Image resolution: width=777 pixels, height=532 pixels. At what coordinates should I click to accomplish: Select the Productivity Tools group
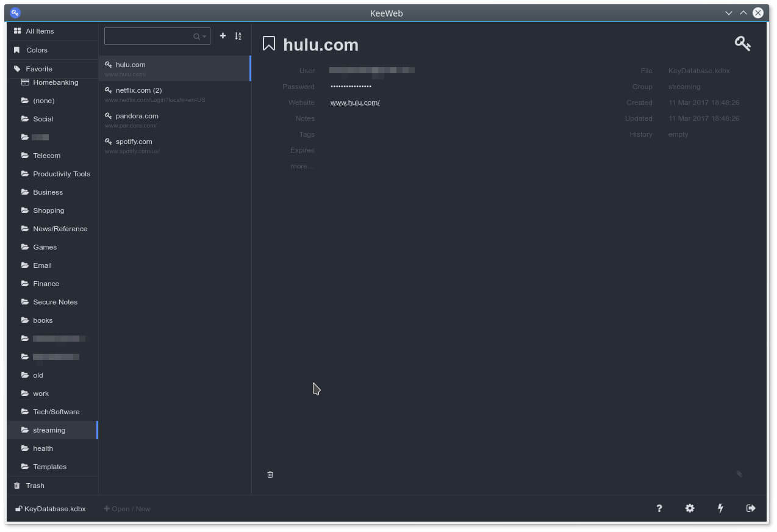point(52,174)
